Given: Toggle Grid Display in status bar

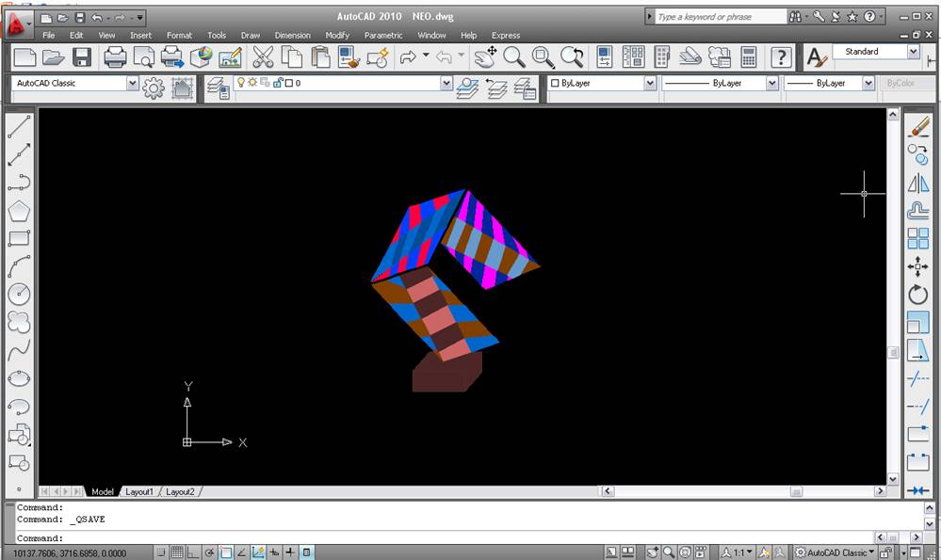Looking at the screenshot, I should pos(177,552).
